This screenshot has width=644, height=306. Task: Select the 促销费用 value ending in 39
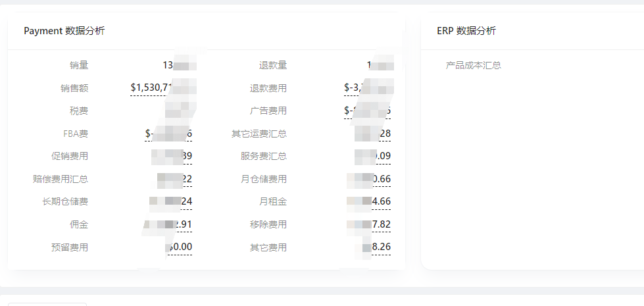(x=174, y=157)
